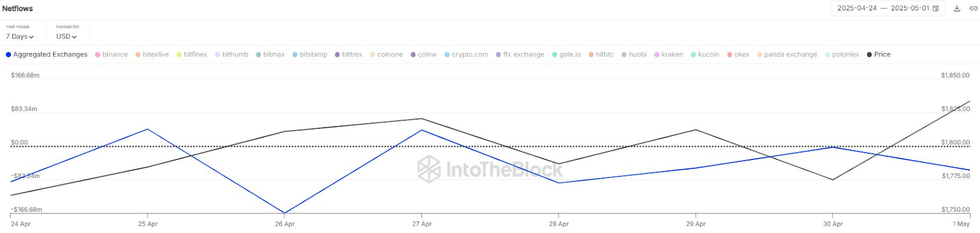Select the okex legend entry

point(738,54)
